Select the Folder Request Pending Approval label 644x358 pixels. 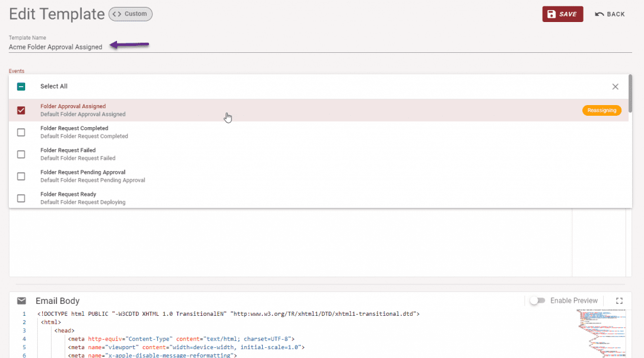[x=83, y=172]
